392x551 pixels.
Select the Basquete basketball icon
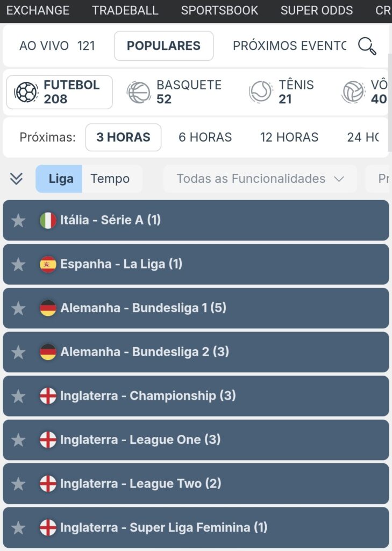[x=139, y=92]
